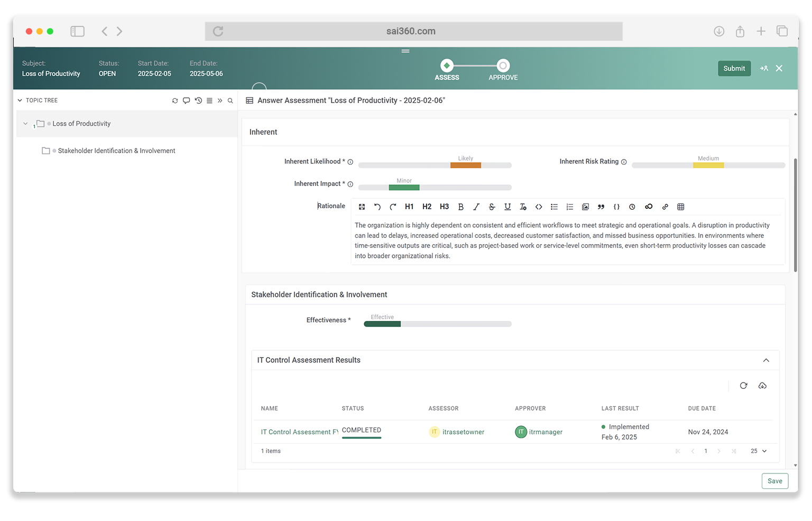Collapse the Loss of Productivity tree node
812x521 pixels.
click(x=25, y=124)
